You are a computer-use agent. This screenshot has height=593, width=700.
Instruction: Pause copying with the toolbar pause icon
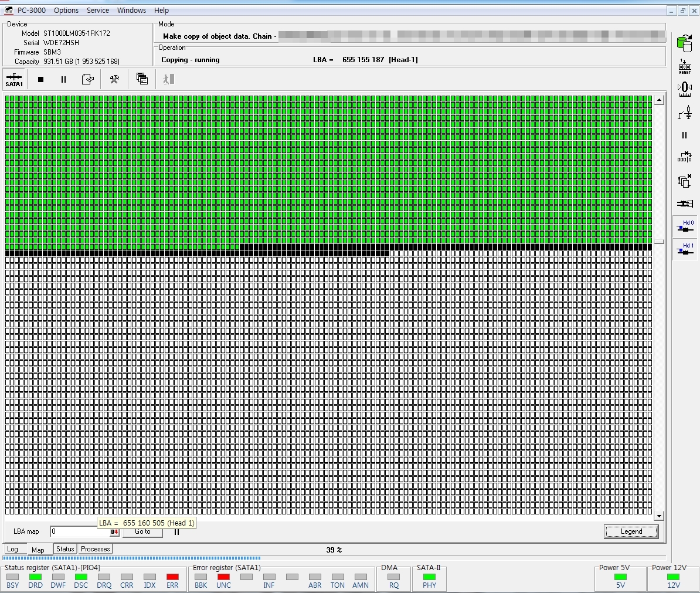63,80
